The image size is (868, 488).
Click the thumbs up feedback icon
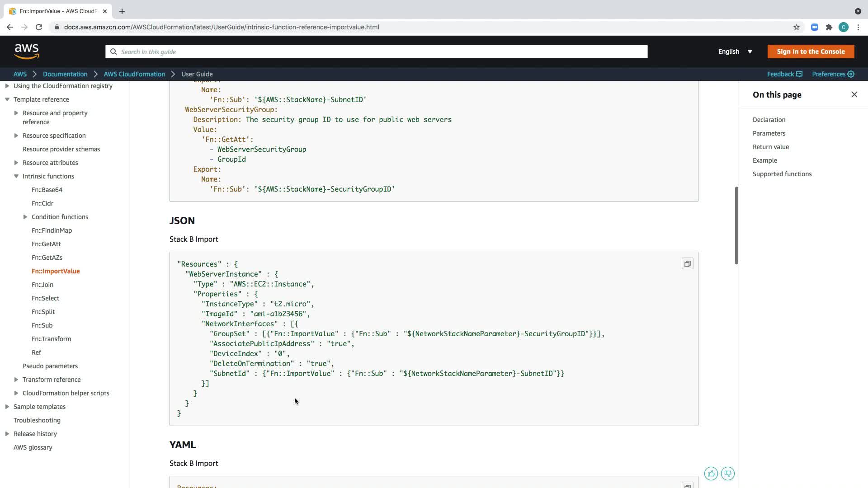[711, 474]
